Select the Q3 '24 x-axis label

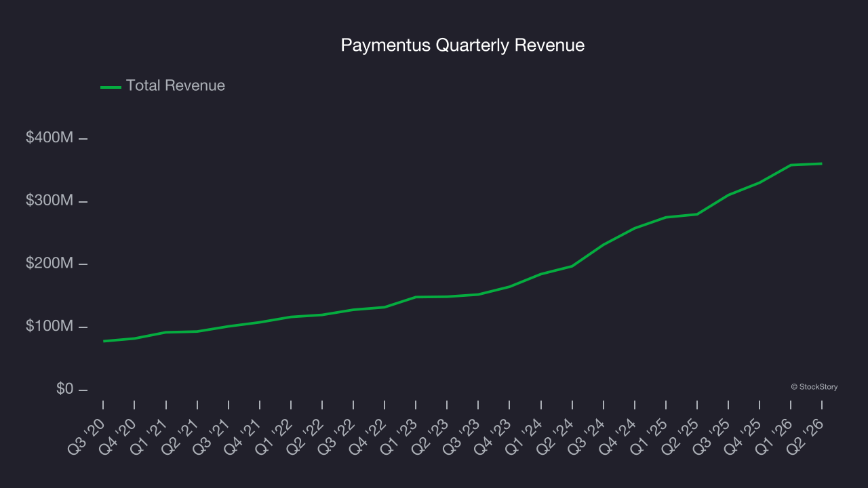586,435
